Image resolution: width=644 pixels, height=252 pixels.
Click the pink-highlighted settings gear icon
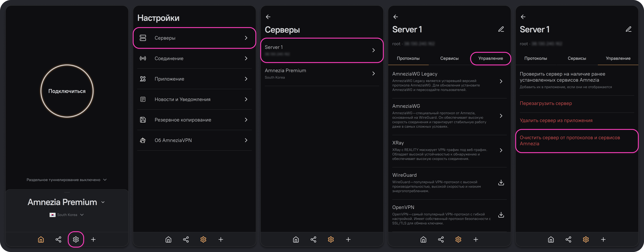[76, 240]
